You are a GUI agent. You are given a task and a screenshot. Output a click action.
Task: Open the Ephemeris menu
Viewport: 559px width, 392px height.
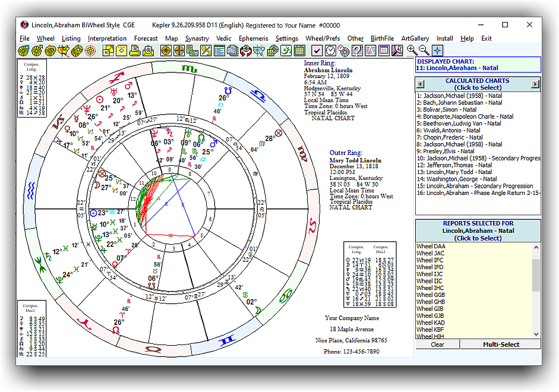click(x=253, y=39)
